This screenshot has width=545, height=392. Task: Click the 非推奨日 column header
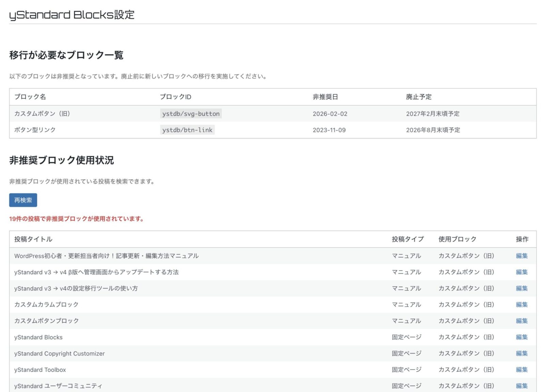325,97
